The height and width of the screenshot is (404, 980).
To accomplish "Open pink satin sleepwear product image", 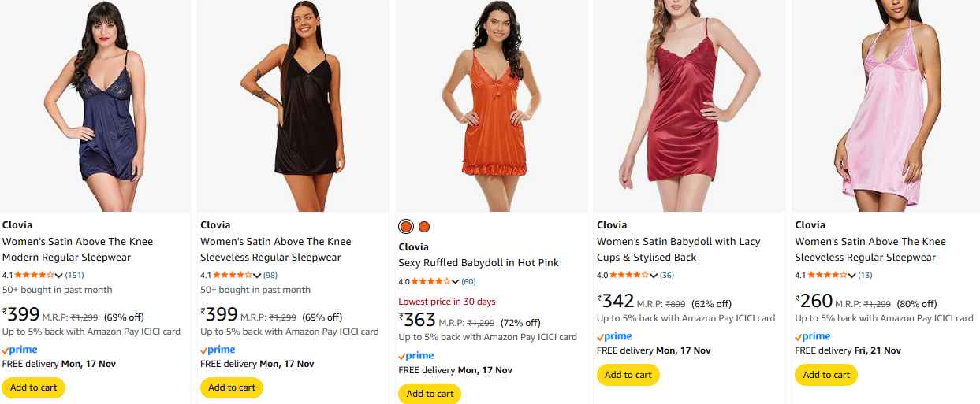I will coord(885,106).
